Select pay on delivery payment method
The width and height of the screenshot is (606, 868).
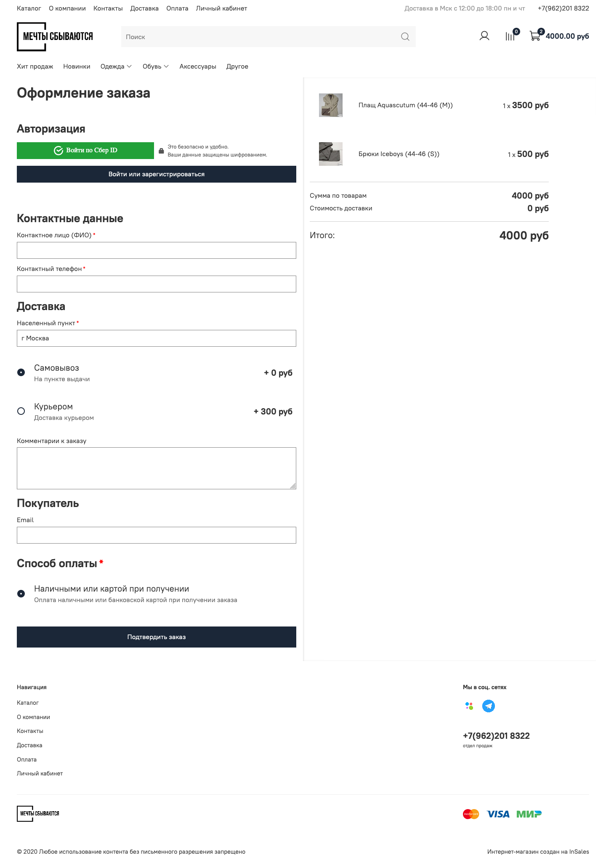pos(21,594)
